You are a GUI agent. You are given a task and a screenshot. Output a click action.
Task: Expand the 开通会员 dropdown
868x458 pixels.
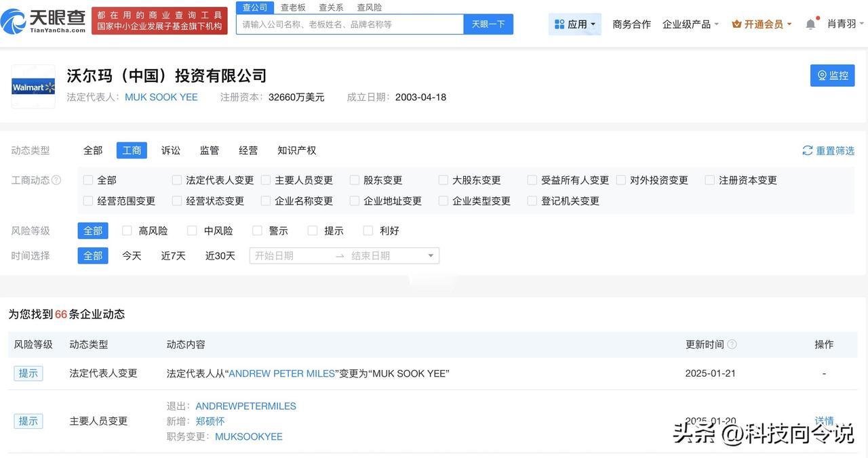[762, 24]
